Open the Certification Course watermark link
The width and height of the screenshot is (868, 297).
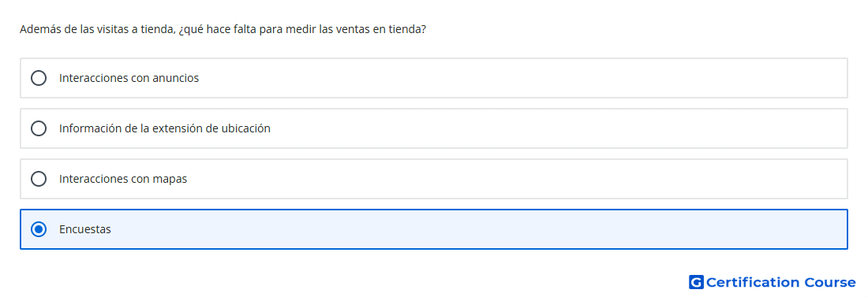(x=773, y=282)
